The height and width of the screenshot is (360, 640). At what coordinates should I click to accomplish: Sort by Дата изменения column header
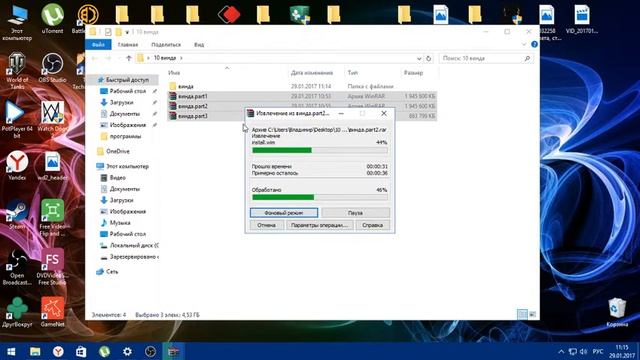pos(312,73)
